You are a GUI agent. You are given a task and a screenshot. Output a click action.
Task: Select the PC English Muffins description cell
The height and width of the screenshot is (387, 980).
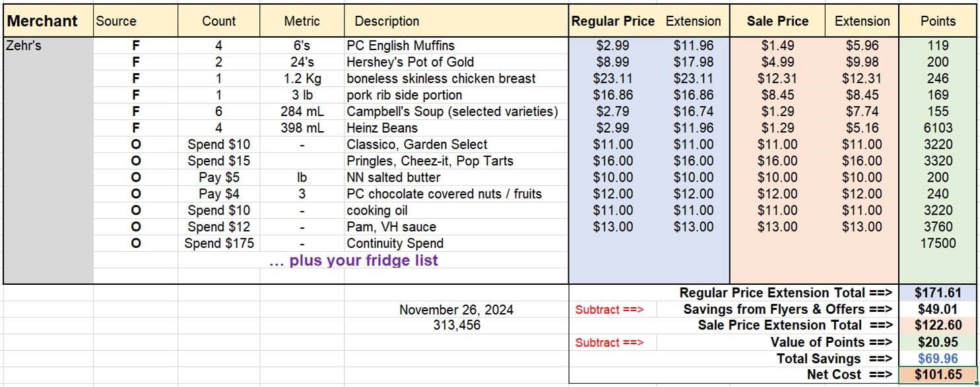[x=456, y=45]
